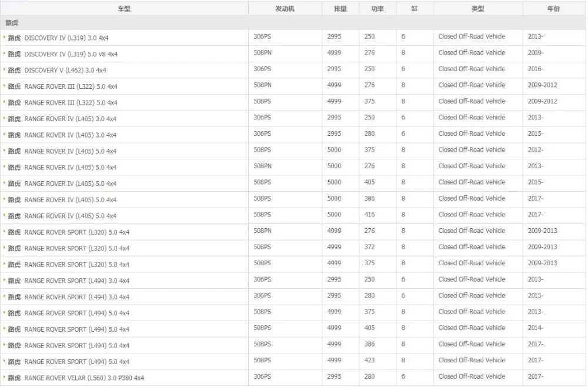Select engine code 508PS in the power 416 row

coord(262,215)
